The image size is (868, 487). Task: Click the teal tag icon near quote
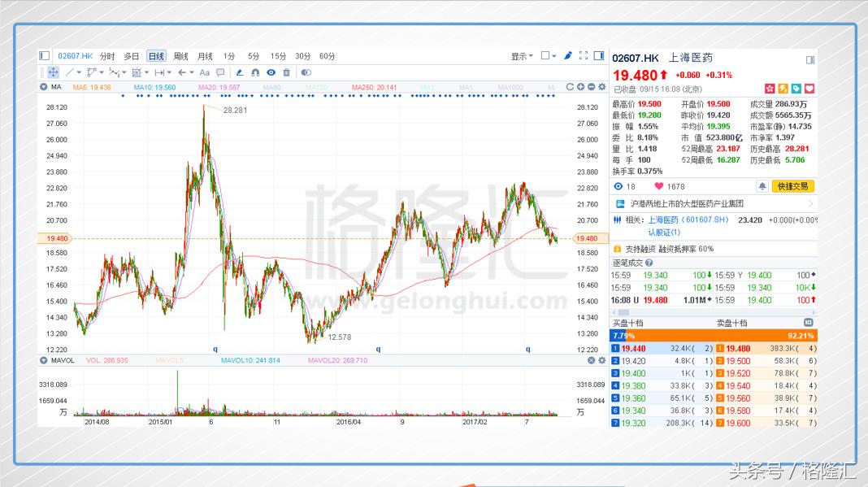click(796, 89)
